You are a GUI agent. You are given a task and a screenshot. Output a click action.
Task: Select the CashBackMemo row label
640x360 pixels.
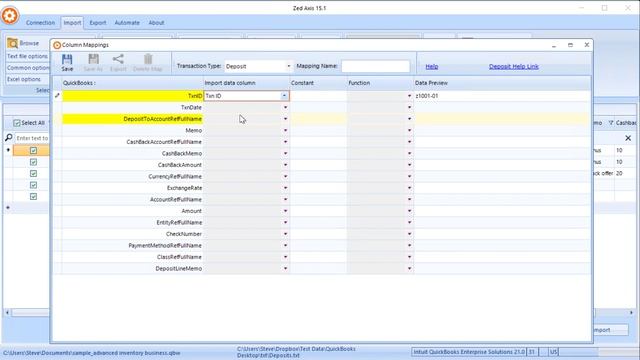pos(182,153)
